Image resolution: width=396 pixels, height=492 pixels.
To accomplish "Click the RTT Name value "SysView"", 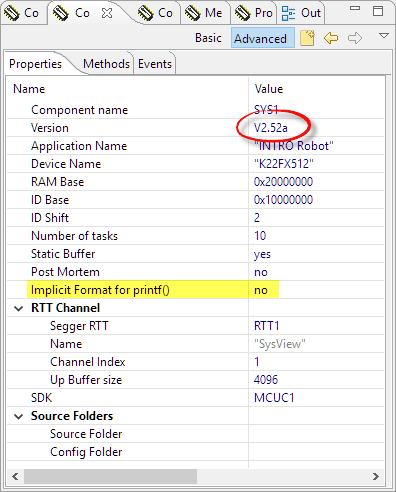I will [280, 344].
